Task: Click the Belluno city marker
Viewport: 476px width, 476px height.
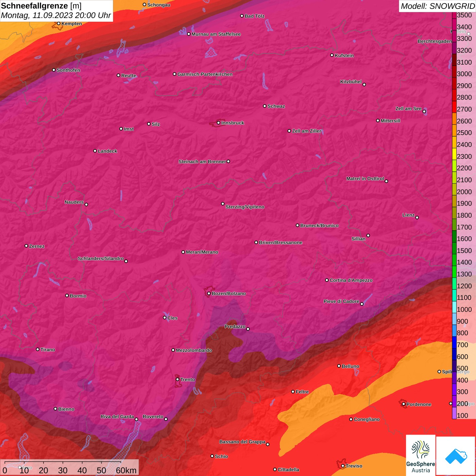Action: 339,366
